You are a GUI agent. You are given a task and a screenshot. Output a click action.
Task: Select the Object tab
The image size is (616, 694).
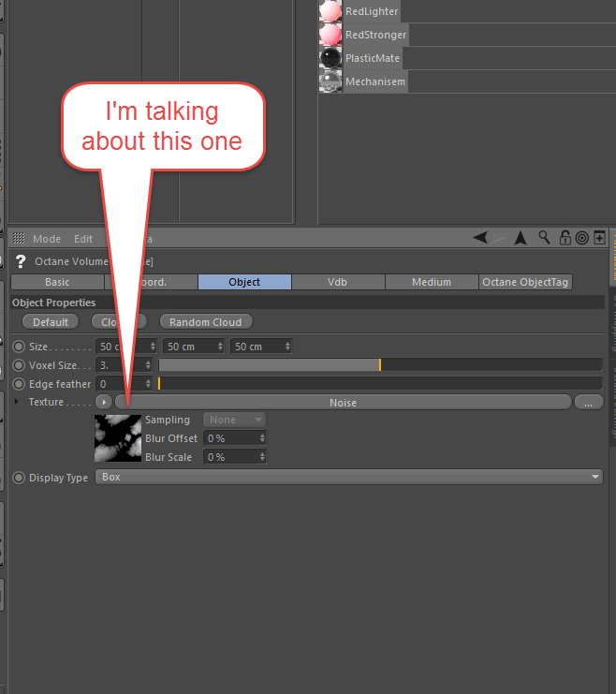[x=244, y=282]
